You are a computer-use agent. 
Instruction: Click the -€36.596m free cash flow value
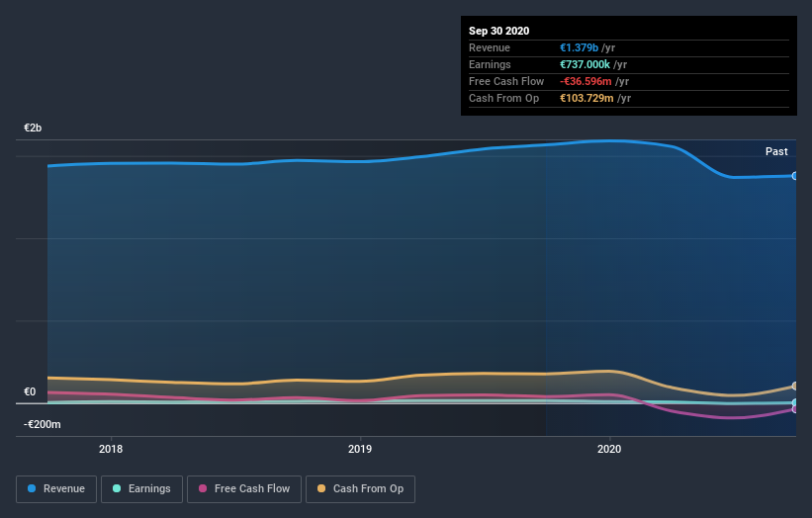click(x=586, y=81)
